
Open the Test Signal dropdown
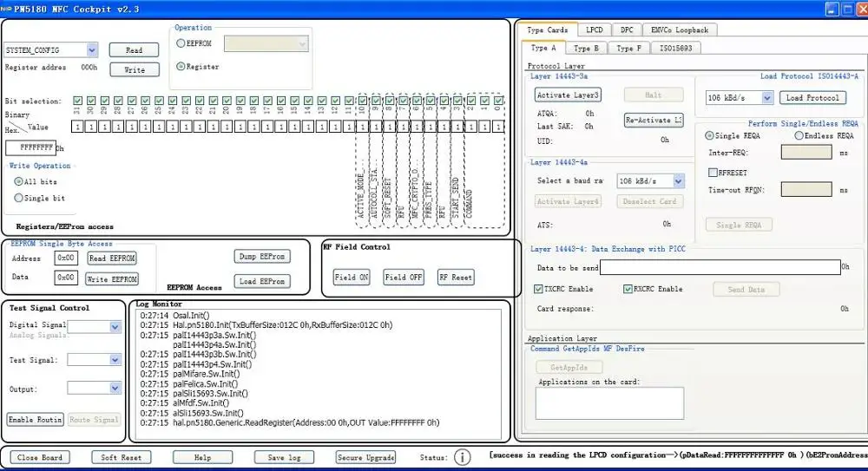(x=115, y=360)
